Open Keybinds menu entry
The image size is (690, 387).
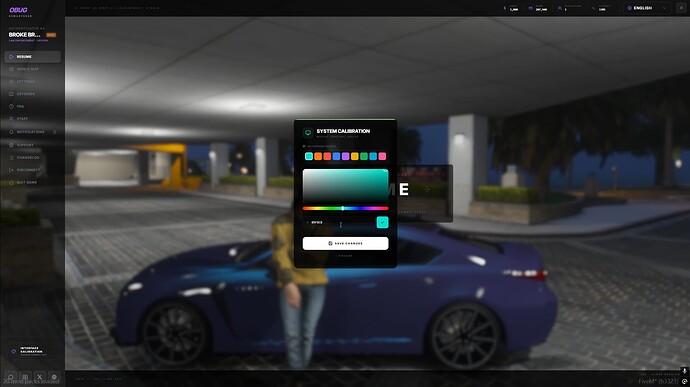33,94
